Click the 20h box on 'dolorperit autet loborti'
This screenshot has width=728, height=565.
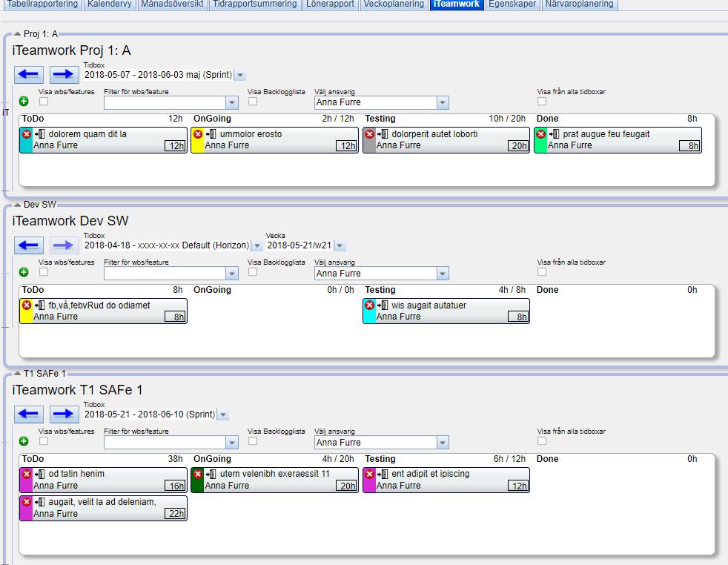[x=518, y=146]
